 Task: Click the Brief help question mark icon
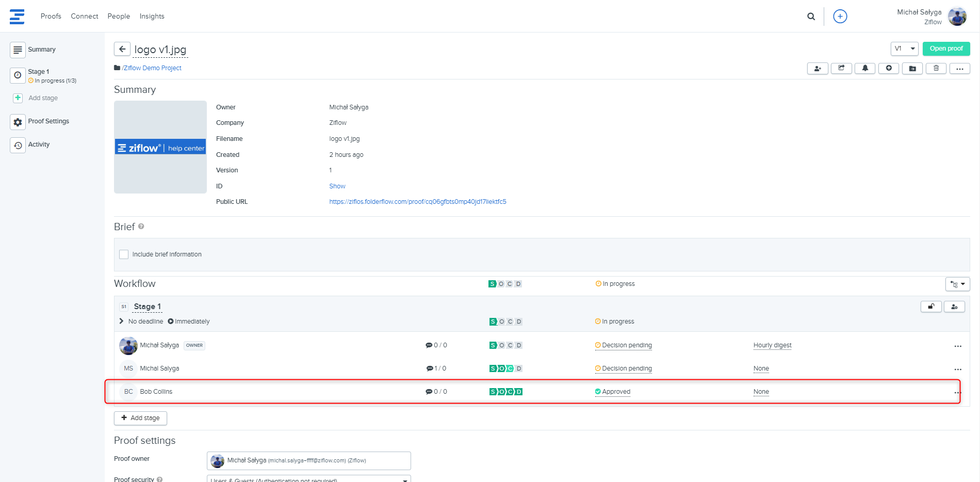[x=141, y=227]
